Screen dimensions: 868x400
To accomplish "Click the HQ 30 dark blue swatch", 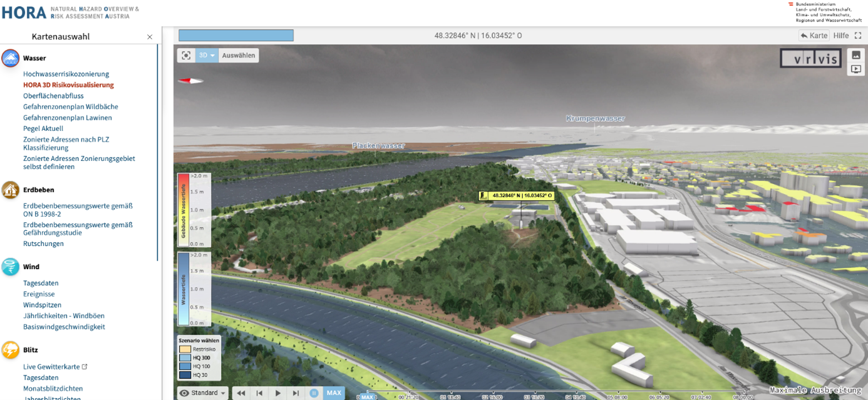I will pyautogui.click(x=185, y=375).
